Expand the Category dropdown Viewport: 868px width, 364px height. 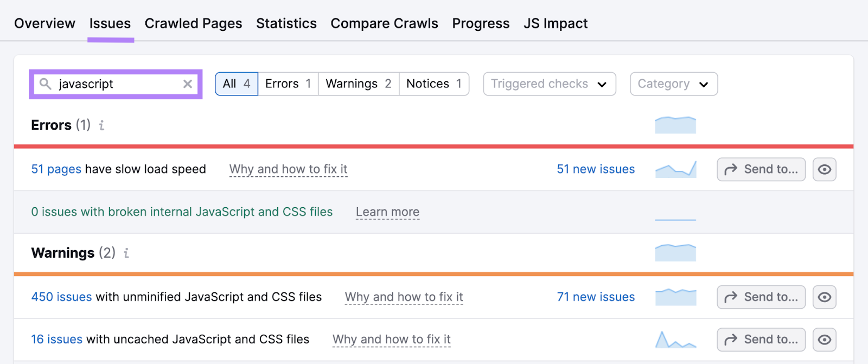(673, 84)
